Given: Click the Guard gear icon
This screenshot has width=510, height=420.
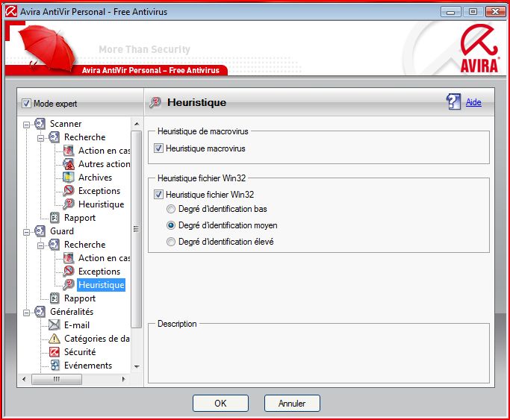Looking at the screenshot, I should pos(40,231).
